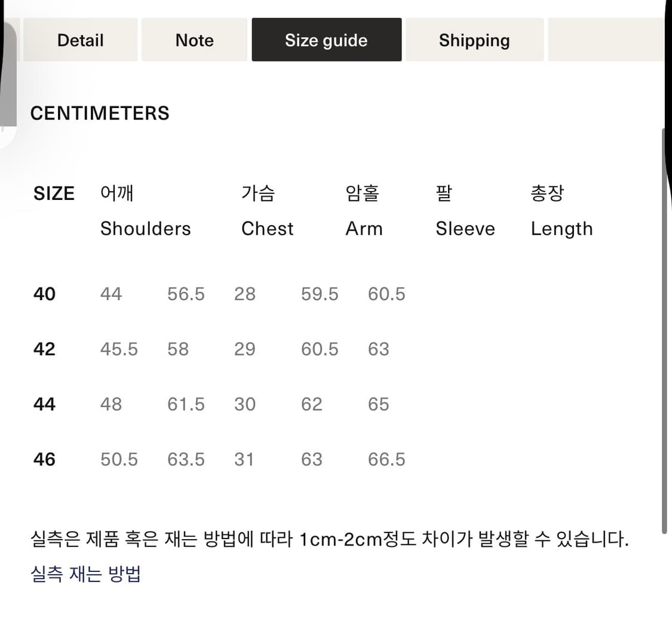Select the size 46 row label
Image resolution: width=672 pixels, height=631 pixels.
tap(44, 459)
